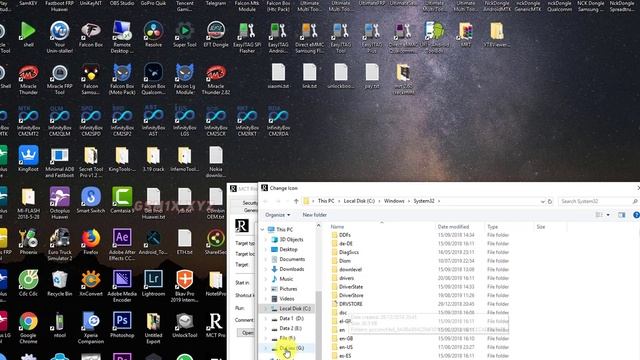The width and height of the screenshot is (640, 360).
Task: Click the Search System32 field
Action: pyautogui.click(x=598, y=201)
